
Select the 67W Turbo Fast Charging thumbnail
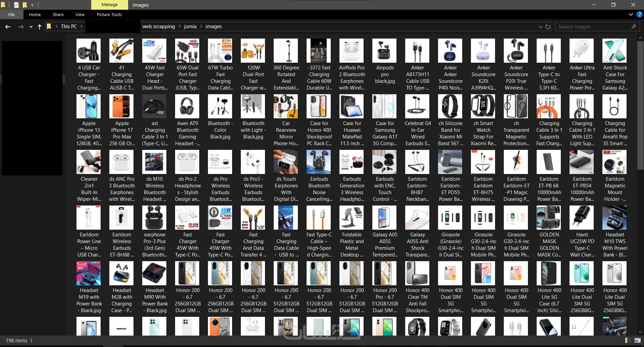(220, 51)
